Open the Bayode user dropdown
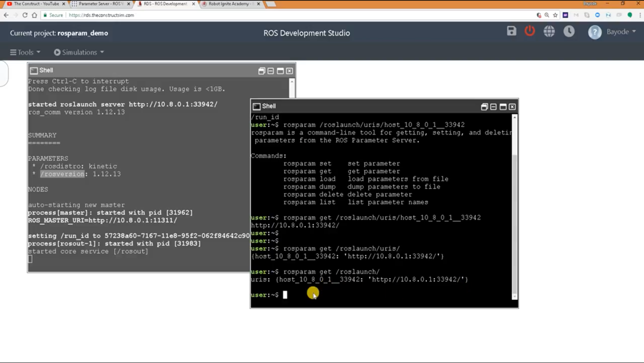The height and width of the screenshot is (363, 644). click(621, 32)
